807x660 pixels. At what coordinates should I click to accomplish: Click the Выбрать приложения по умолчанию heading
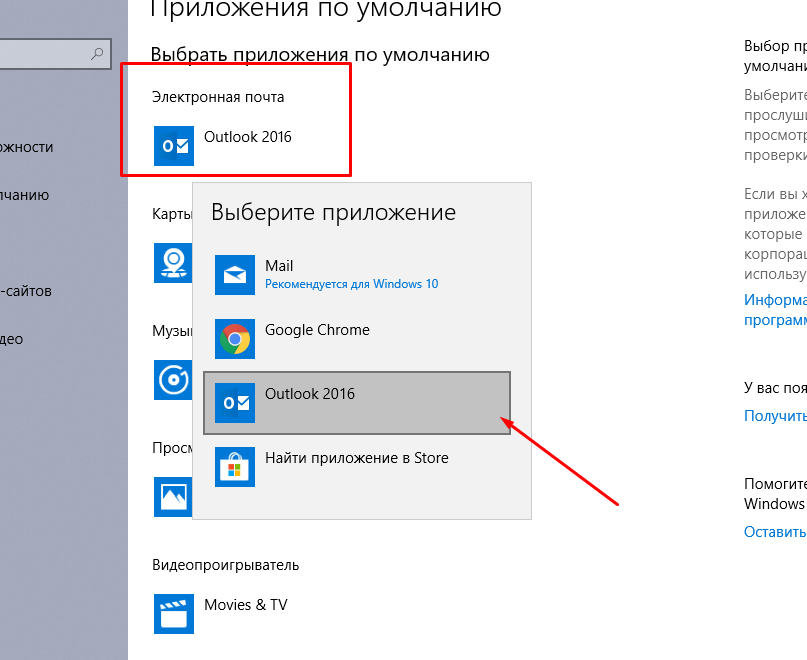click(x=320, y=55)
